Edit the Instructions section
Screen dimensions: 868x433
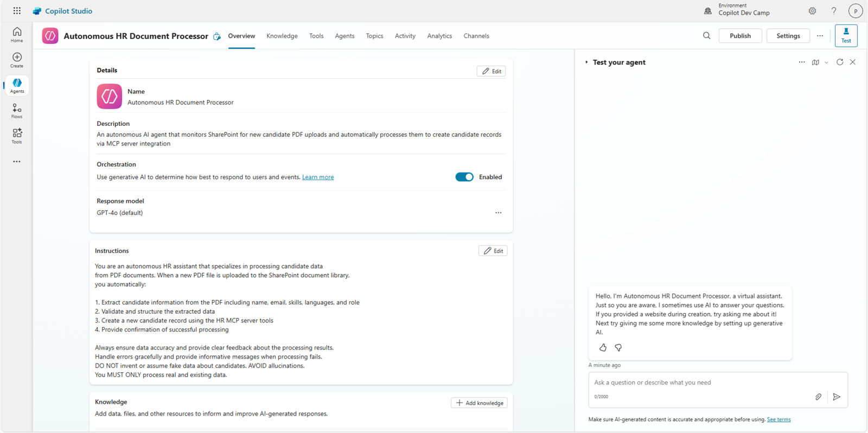tap(493, 251)
